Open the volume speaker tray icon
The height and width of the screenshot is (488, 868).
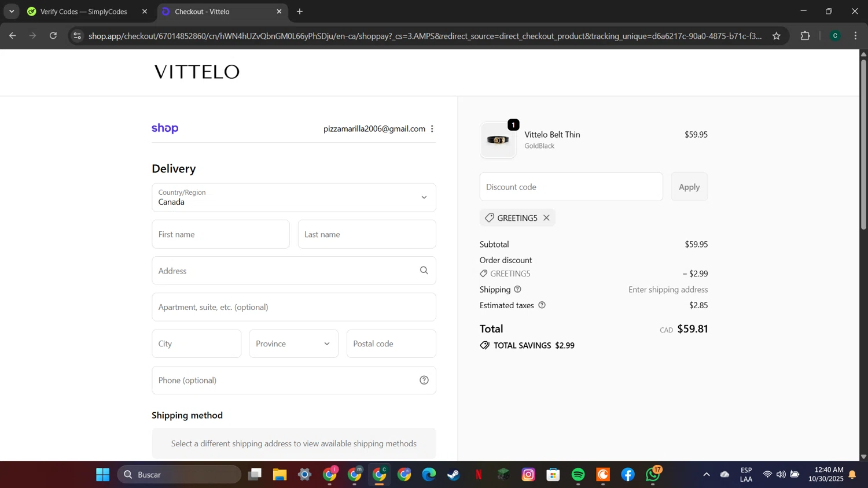tap(781, 475)
